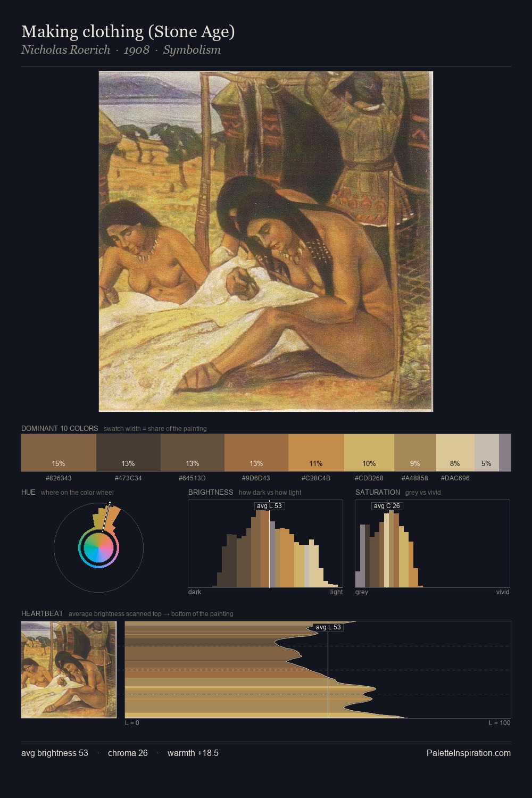The height and width of the screenshot is (798, 532).
Task: Click the PaletteInspiration.com link
Action: (469, 753)
